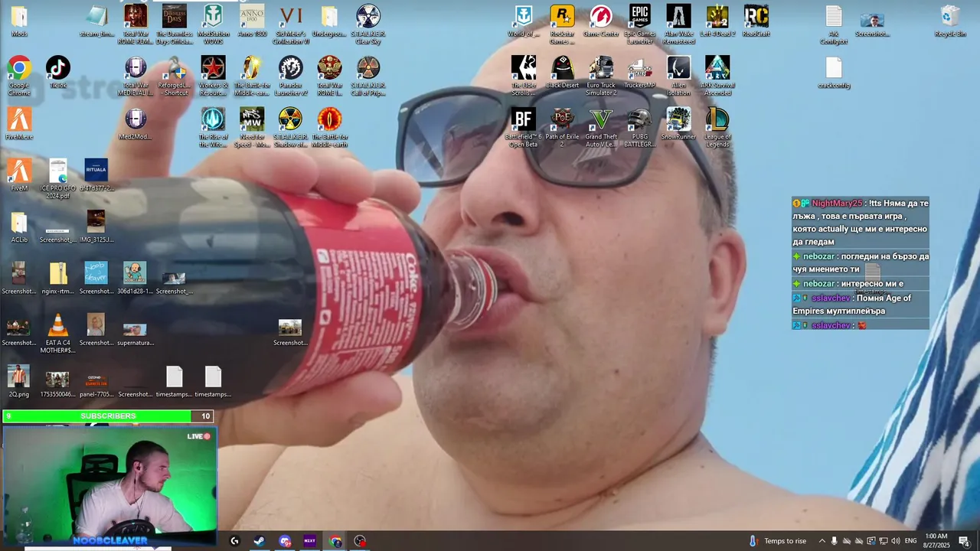
Task: Open the Temps to rise weather widget
Action: (x=777, y=541)
